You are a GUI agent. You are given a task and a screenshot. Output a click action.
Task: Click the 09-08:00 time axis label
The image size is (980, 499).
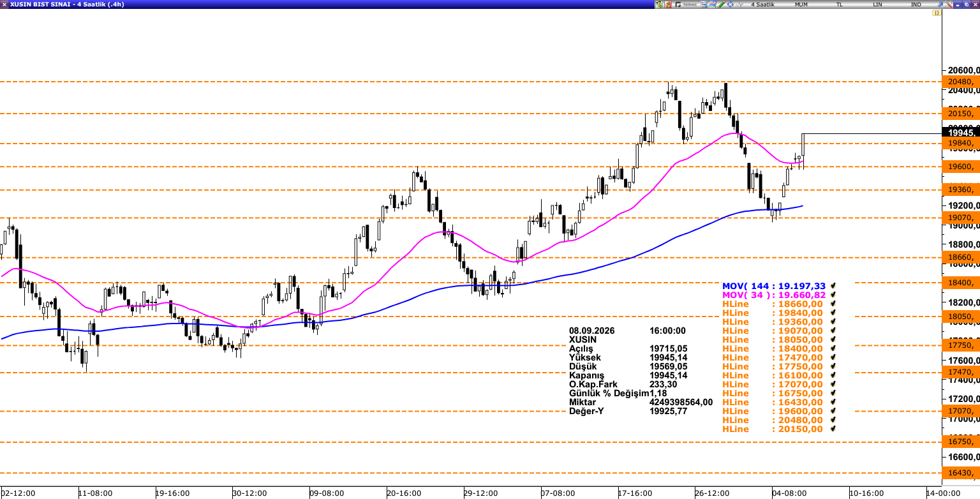tap(327, 493)
